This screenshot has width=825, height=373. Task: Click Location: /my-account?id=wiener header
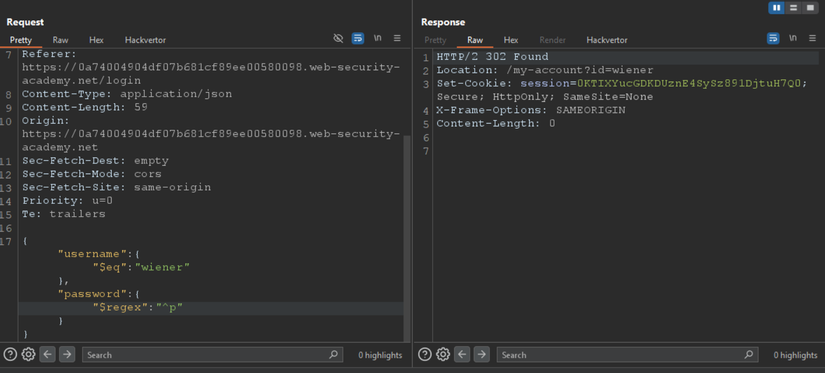click(545, 70)
